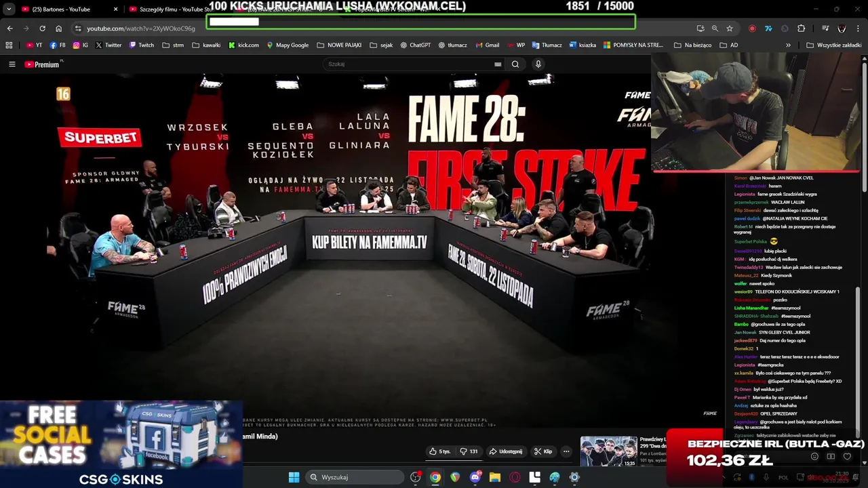The height and width of the screenshot is (488, 868).
Task: Open more actions three-dot button under video
Action: 566,451
